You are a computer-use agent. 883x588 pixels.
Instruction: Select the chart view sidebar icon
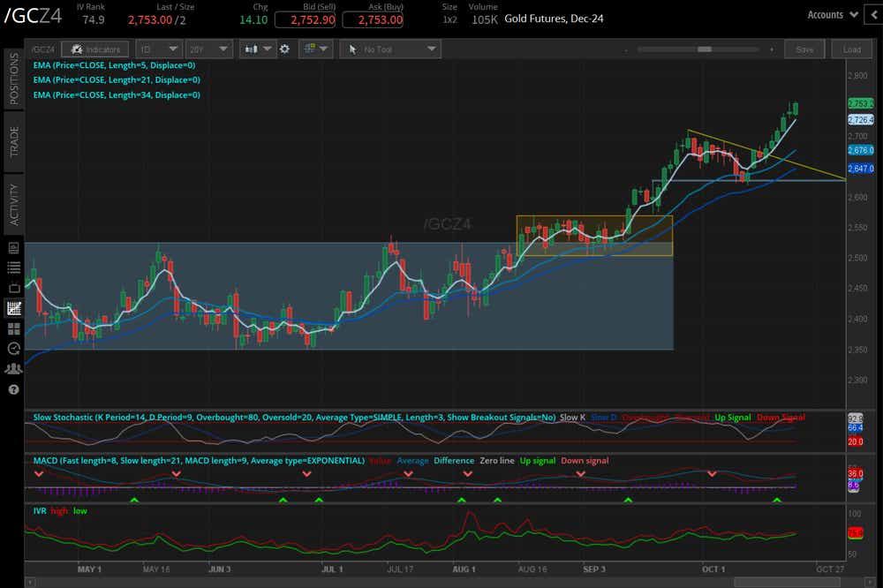pos(13,308)
